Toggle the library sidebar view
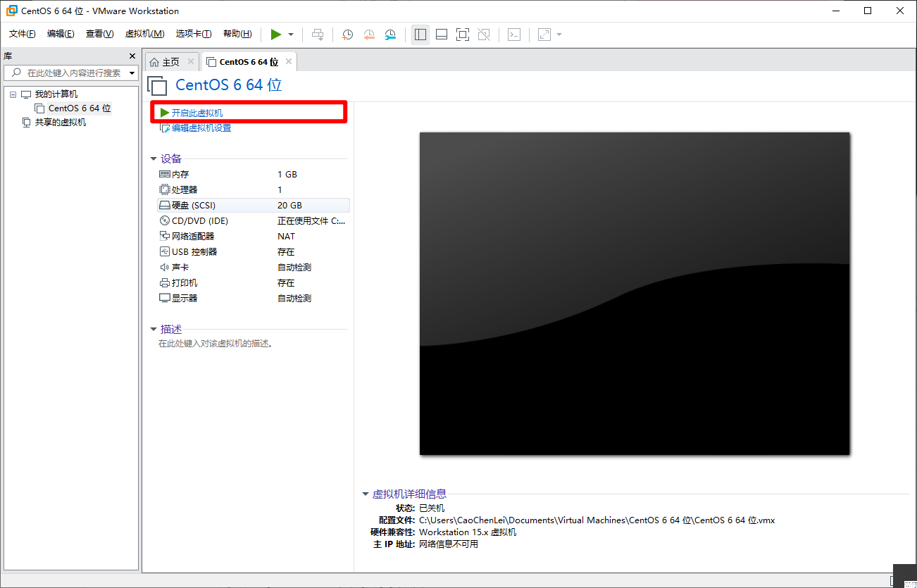This screenshot has height=588, width=917. pos(420,35)
